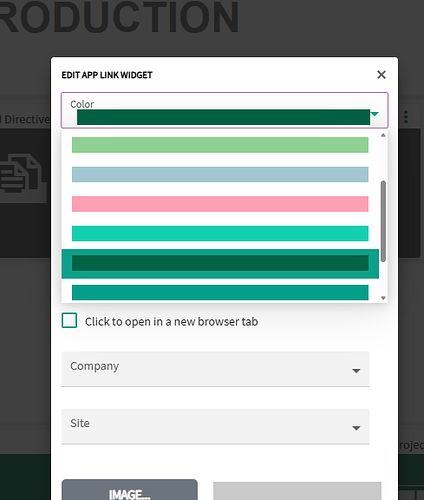This screenshot has width=424, height=500.
Task: Click the color list scroll down arrow
Action: point(383,298)
